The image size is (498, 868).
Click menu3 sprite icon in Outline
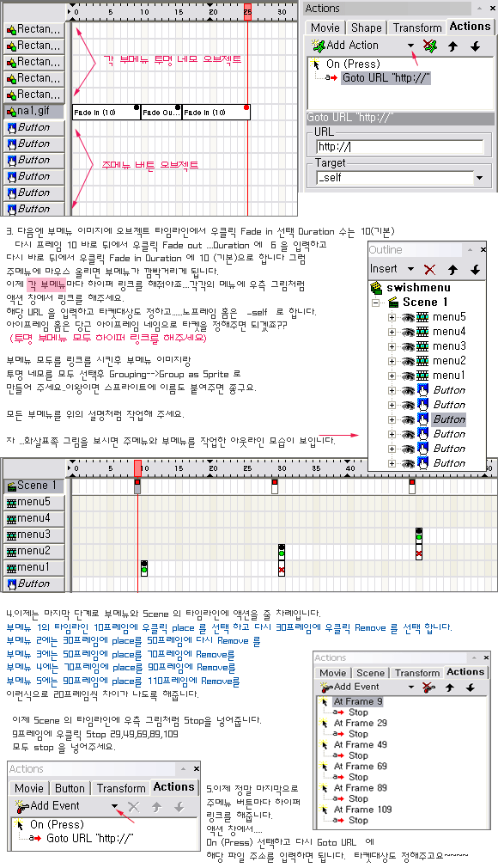click(x=422, y=346)
